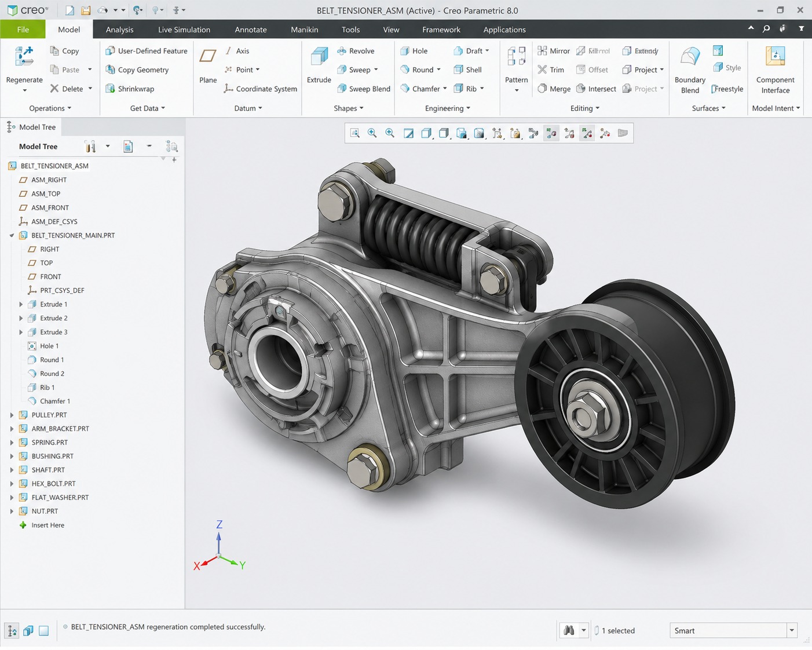This screenshot has width=812, height=650.
Task: Launch the Hole tool
Action: click(414, 51)
